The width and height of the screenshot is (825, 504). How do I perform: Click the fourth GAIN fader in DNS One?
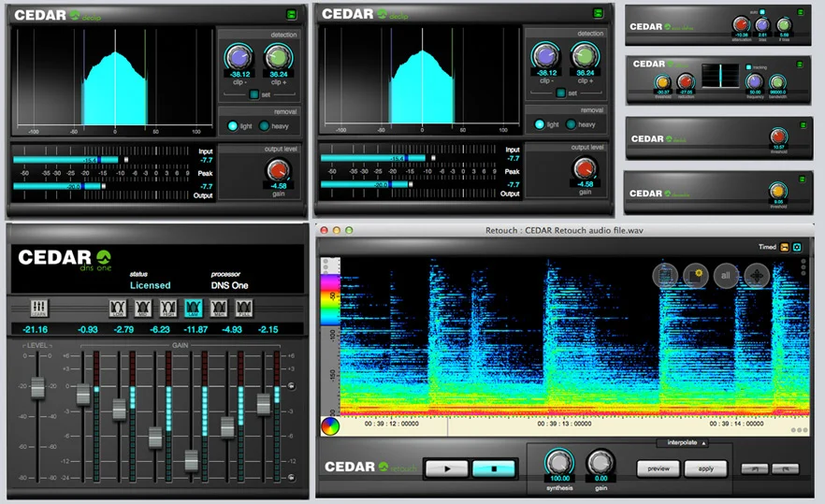coord(192,460)
